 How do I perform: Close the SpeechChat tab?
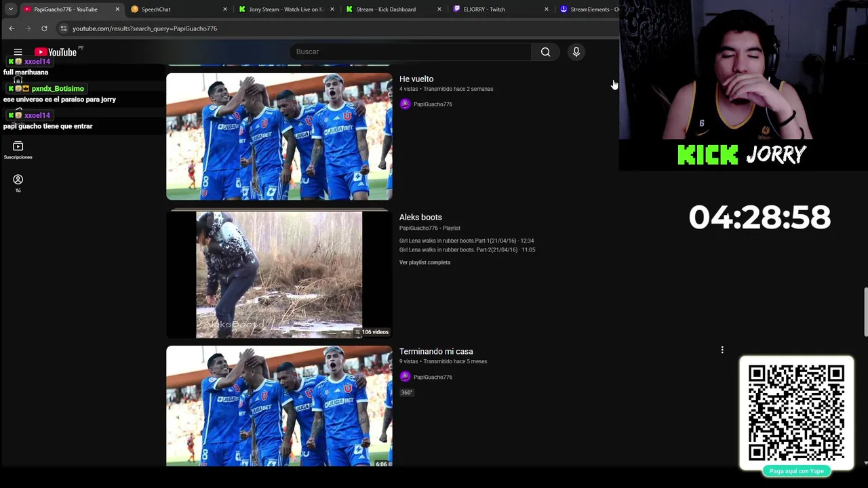pyautogui.click(x=225, y=9)
